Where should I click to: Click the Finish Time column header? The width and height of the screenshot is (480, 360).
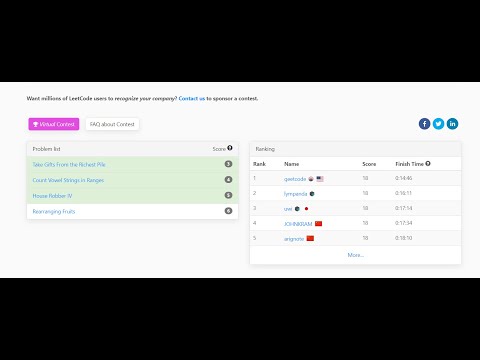pyautogui.click(x=409, y=164)
